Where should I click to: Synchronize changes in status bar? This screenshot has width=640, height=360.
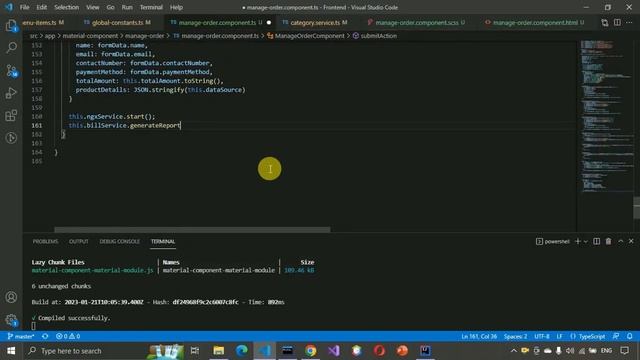[45, 336]
